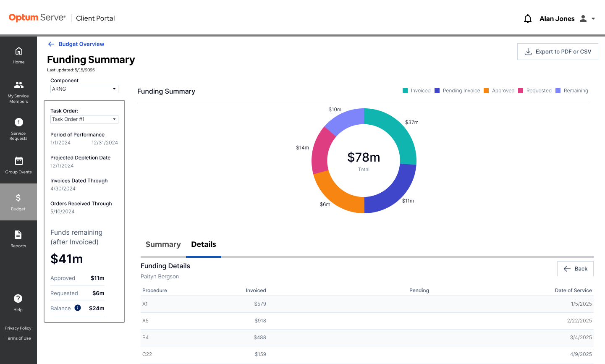Open Service Requests alert icon
The width and height of the screenshot is (605, 364).
18,122
